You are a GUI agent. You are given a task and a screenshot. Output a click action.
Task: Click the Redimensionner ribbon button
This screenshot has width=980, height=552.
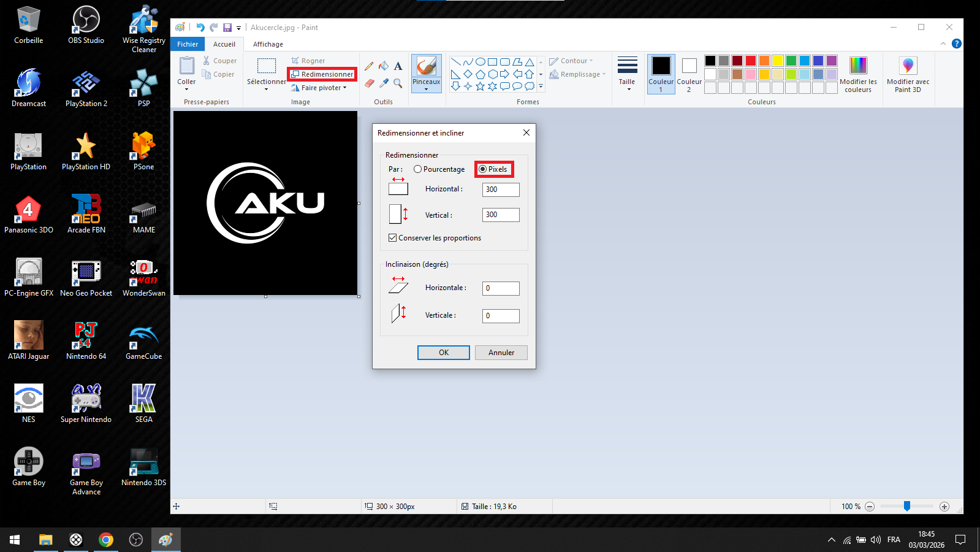(x=322, y=74)
